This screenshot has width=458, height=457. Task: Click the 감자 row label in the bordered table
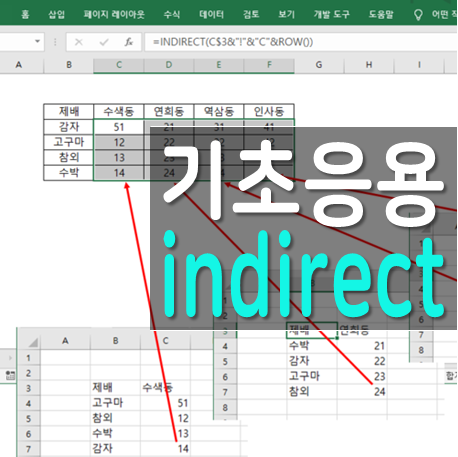[x=69, y=127]
